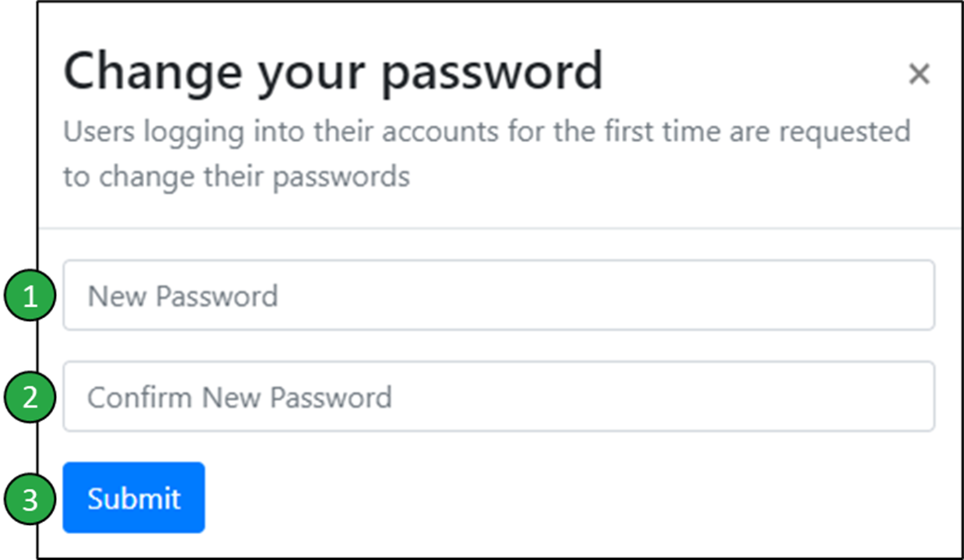Focus the Confirm New Password field
The image size is (964, 560).
click(498, 397)
